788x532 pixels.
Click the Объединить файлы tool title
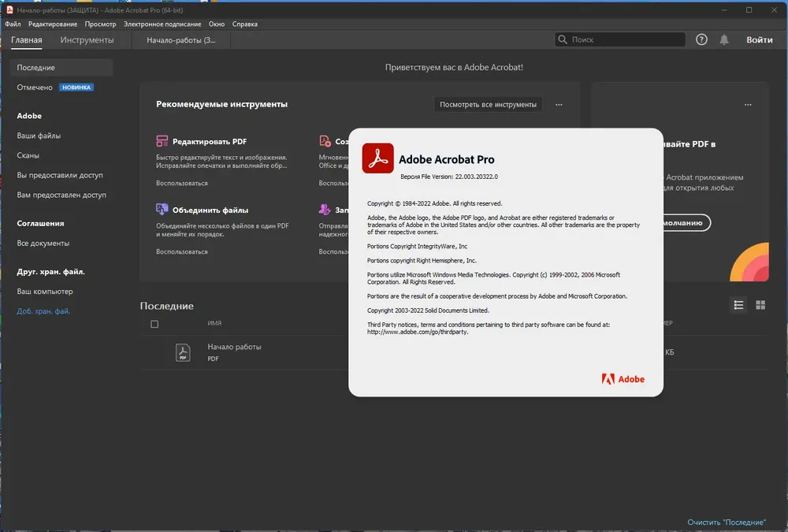pos(210,210)
